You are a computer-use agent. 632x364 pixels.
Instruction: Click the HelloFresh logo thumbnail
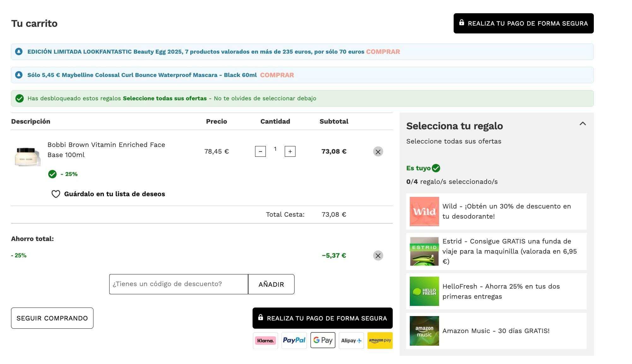(x=424, y=291)
